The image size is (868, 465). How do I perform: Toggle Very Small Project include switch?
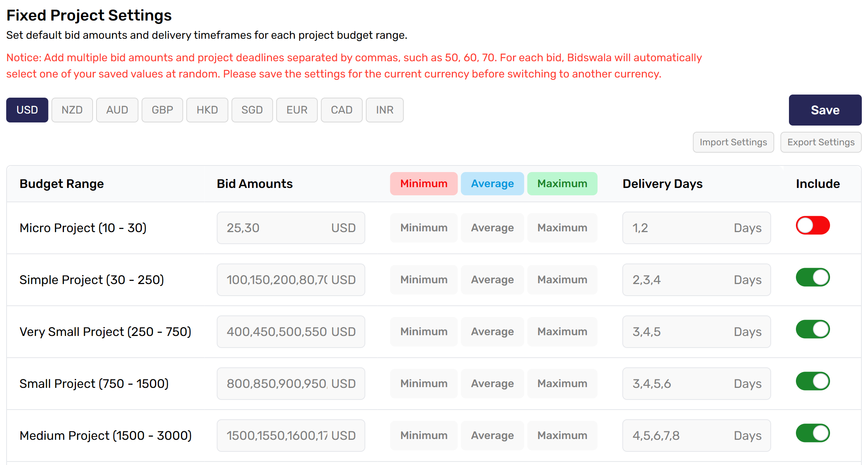pos(813,329)
